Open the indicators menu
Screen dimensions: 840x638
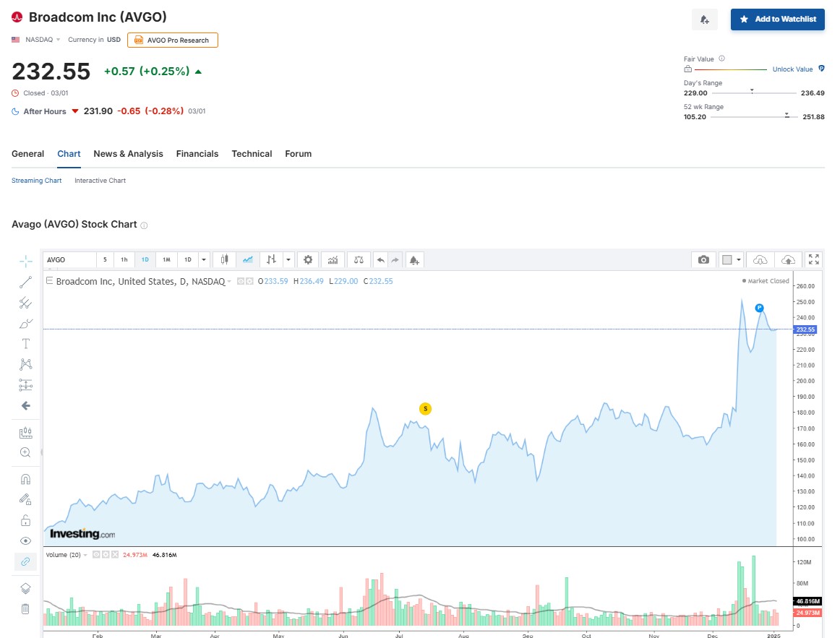333,259
